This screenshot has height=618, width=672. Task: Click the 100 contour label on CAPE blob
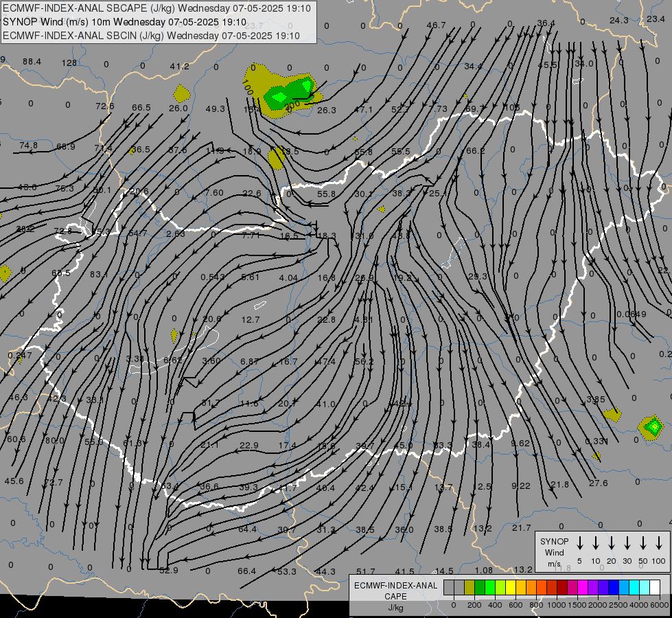coord(248,88)
